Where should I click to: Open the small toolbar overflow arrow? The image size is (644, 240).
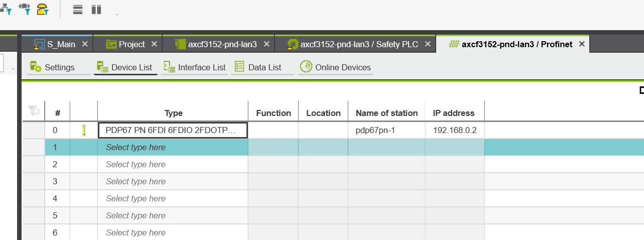117,15
